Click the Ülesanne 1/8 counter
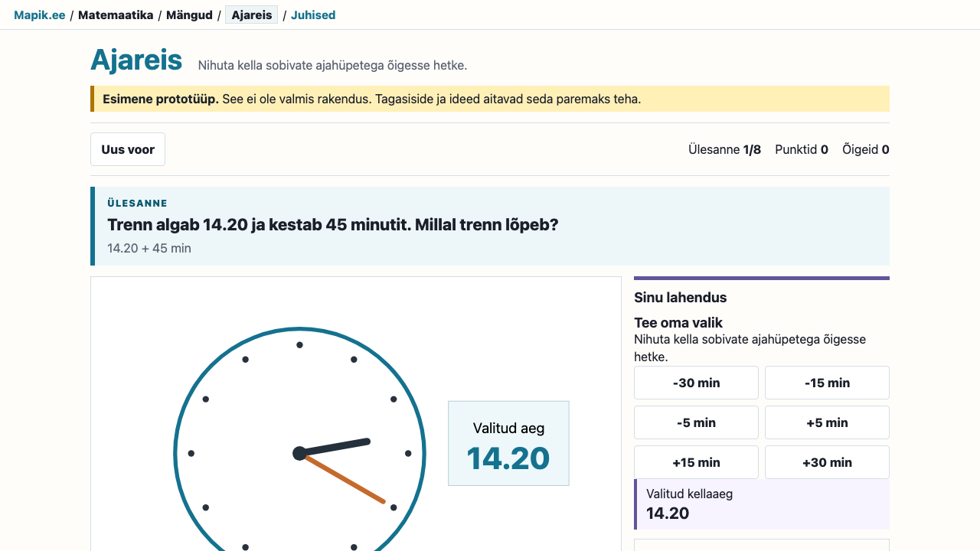 tap(724, 149)
